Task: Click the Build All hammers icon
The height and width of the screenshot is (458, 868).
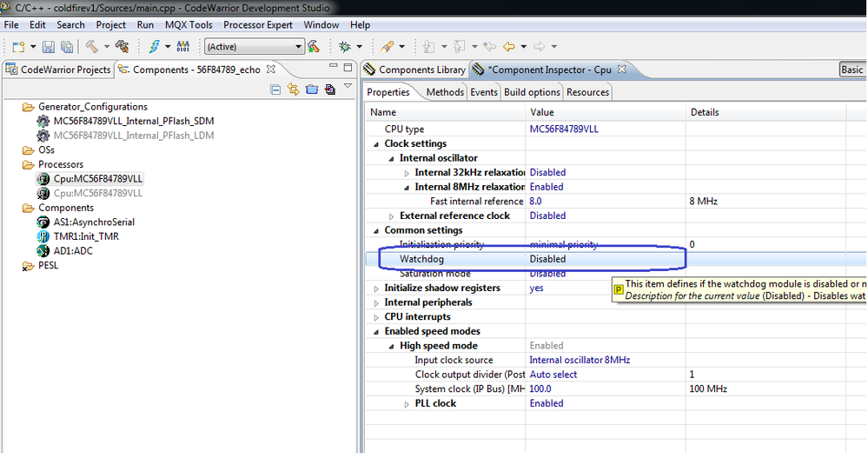Action: pos(123,47)
